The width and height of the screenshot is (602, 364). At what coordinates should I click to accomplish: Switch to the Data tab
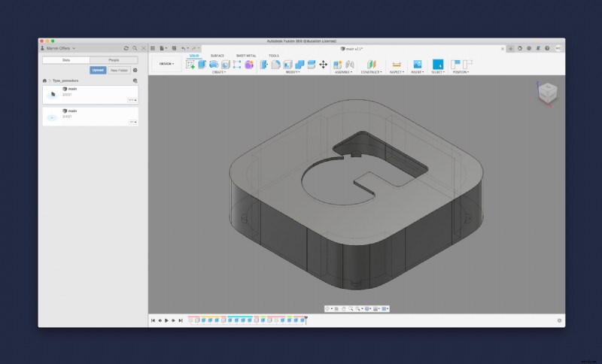(66, 60)
